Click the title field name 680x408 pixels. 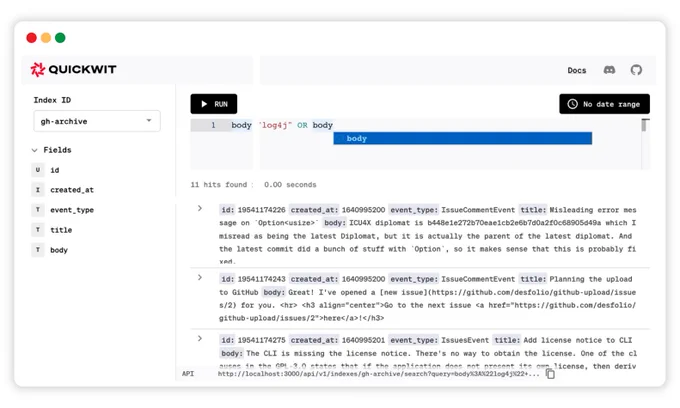pos(61,230)
